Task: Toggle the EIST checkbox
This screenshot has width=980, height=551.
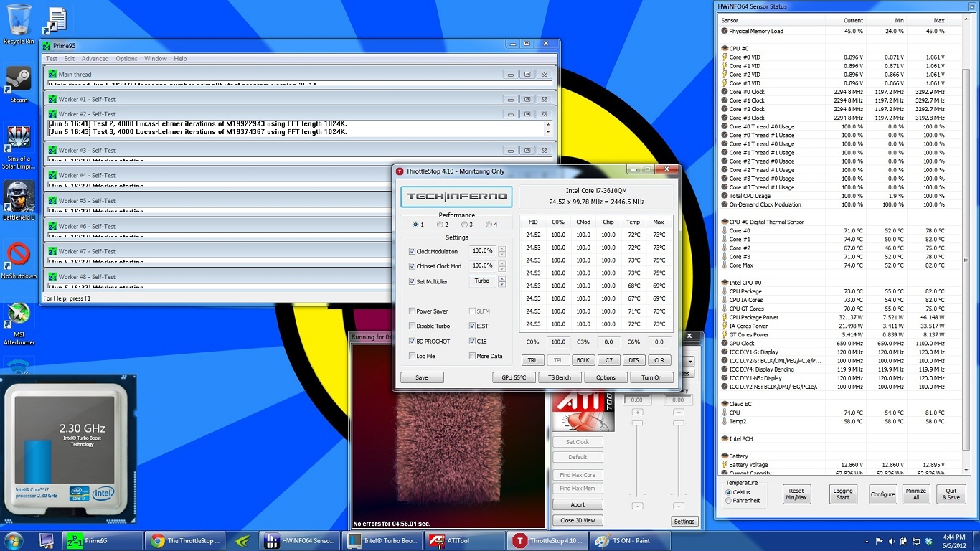Action: [472, 326]
